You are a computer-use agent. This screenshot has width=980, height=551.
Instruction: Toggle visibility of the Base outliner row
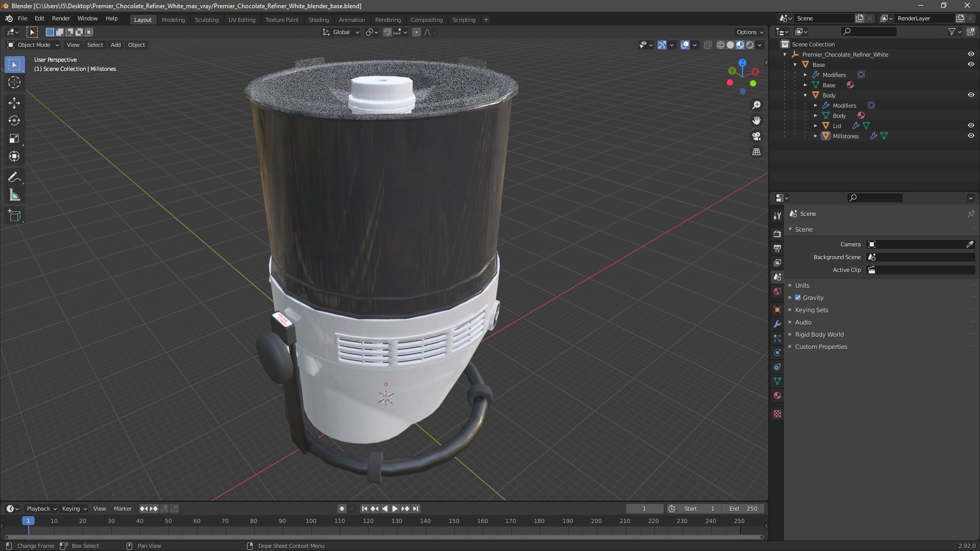click(971, 64)
